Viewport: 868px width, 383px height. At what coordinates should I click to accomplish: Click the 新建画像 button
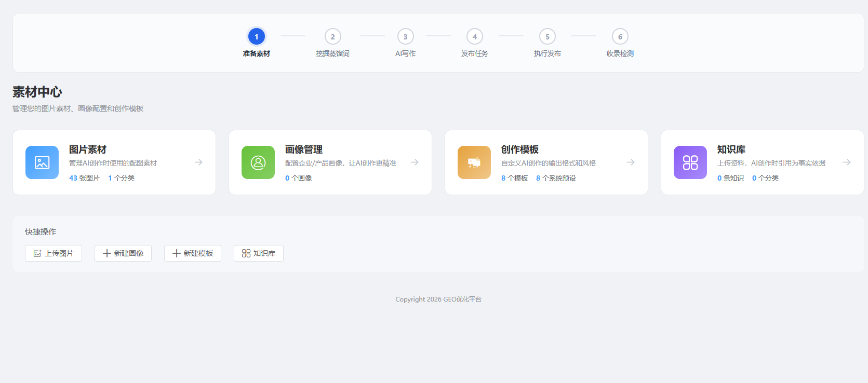(123, 253)
